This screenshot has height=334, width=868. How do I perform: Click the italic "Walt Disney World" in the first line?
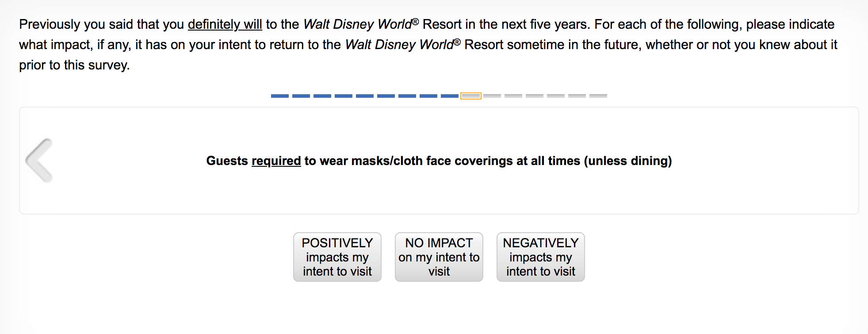358,24
